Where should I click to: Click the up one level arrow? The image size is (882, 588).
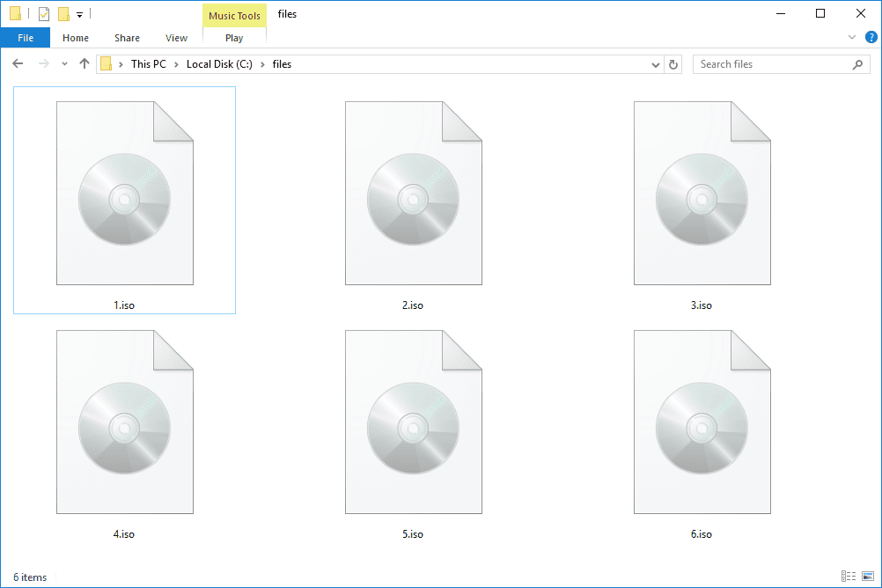[84, 63]
